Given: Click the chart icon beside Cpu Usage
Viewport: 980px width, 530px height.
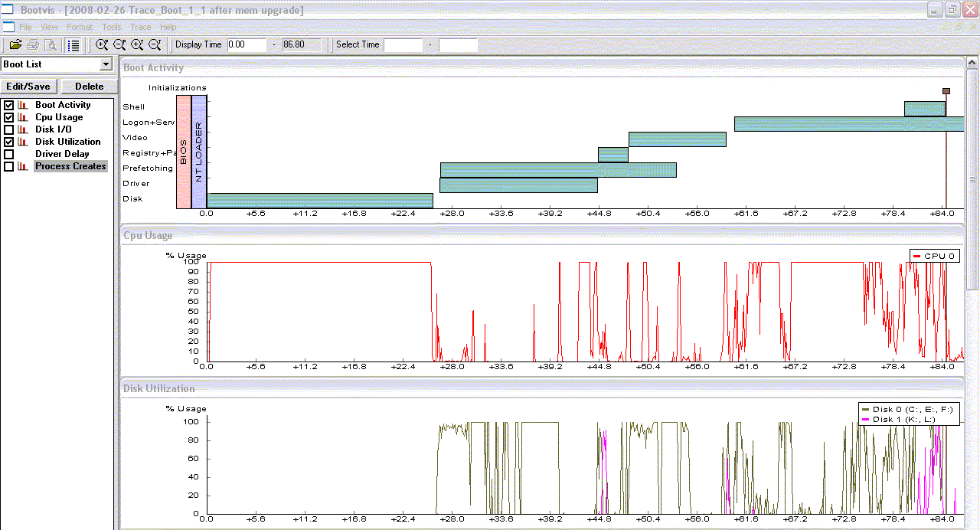Looking at the screenshot, I should coord(23,117).
